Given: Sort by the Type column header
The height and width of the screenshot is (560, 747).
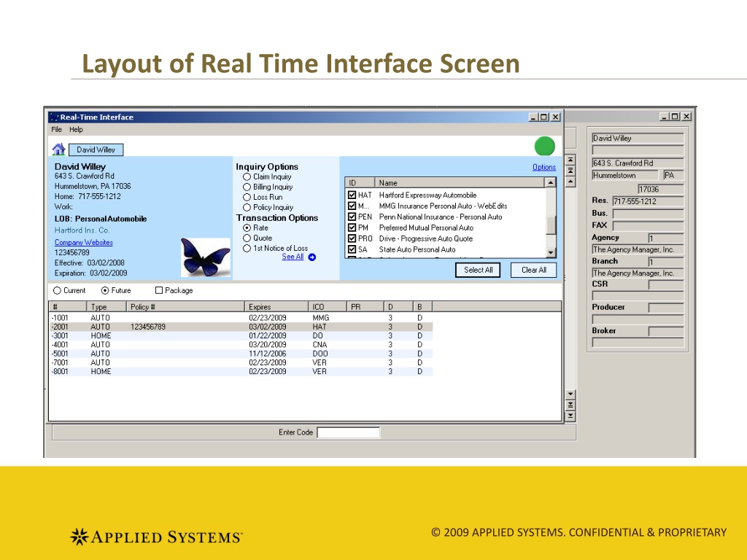Looking at the screenshot, I should [107, 307].
